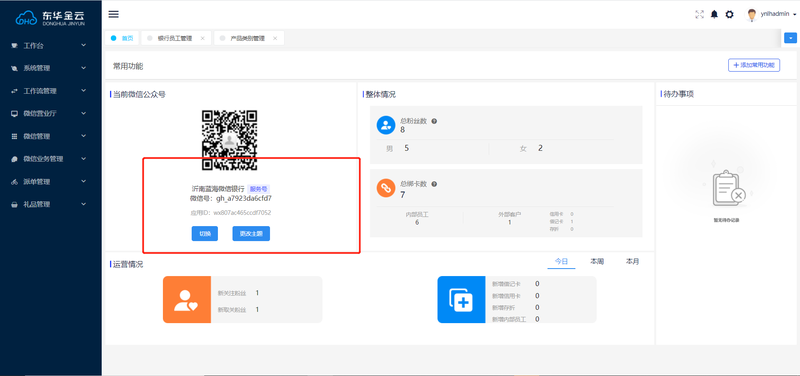Click the 工作流管理 sidebar icon

click(x=14, y=91)
